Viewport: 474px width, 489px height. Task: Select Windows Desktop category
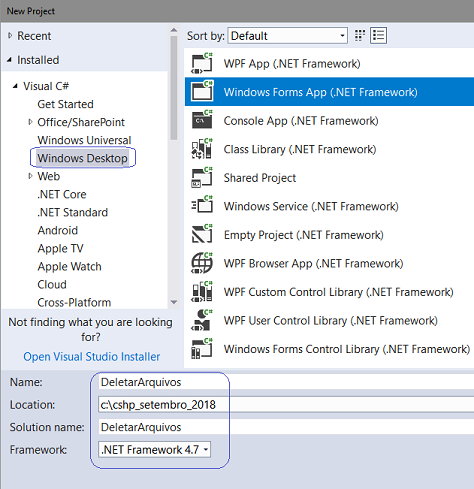(x=82, y=158)
